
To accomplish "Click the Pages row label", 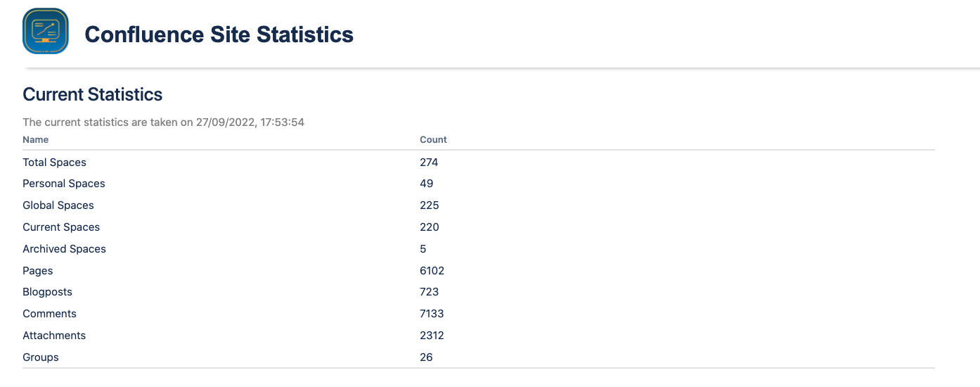I will (x=37, y=271).
